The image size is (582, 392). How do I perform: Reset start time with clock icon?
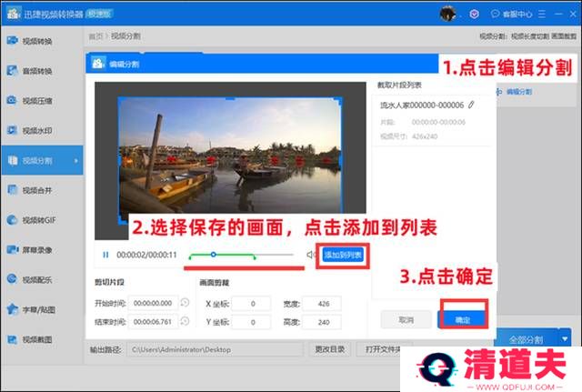click(185, 303)
